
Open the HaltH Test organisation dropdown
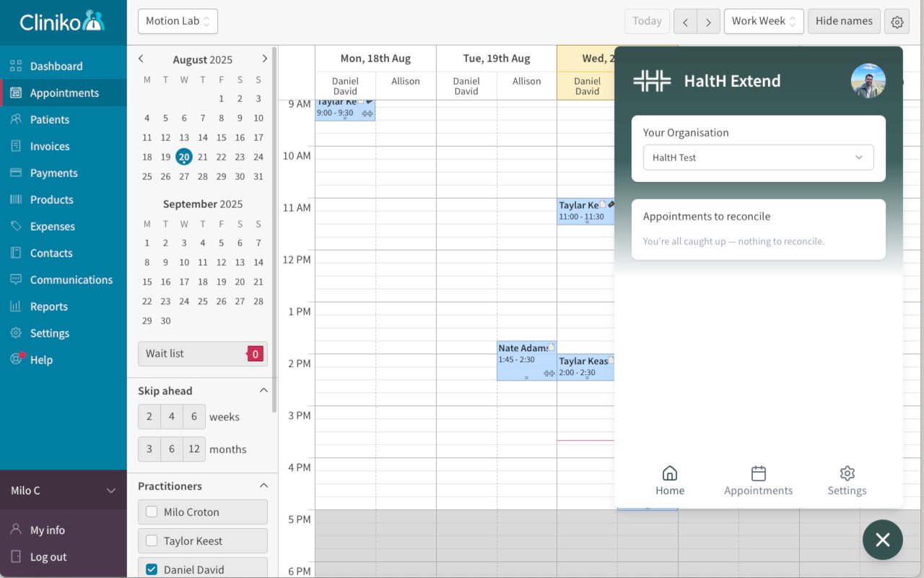759,158
